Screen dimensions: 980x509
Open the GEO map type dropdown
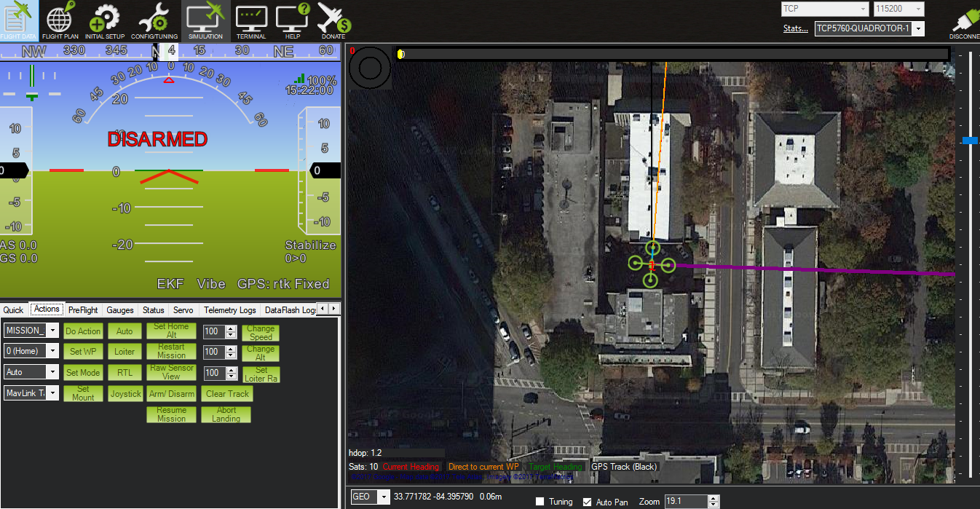[384, 497]
